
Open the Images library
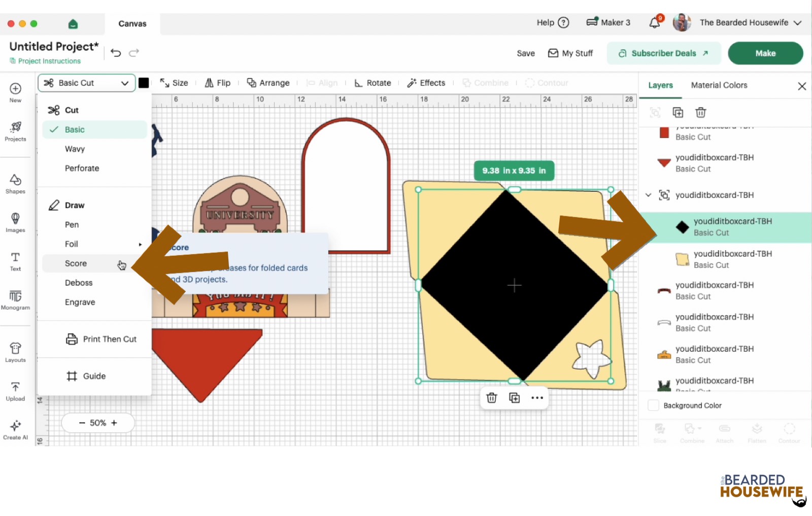click(15, 222)
